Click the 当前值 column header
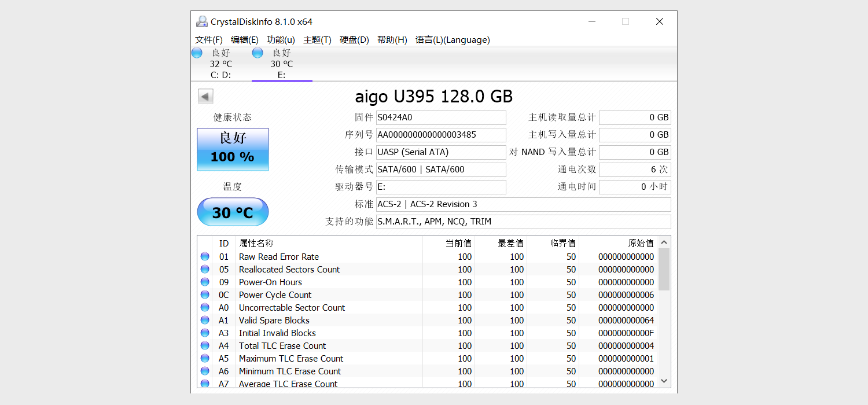868x405 pixels. [448, 243]
